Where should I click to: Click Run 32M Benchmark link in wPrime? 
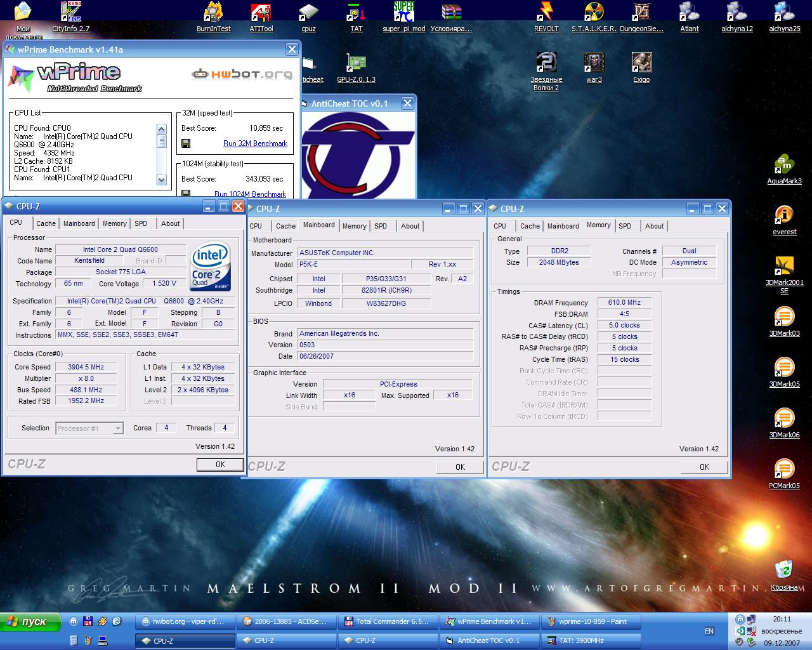255,143
